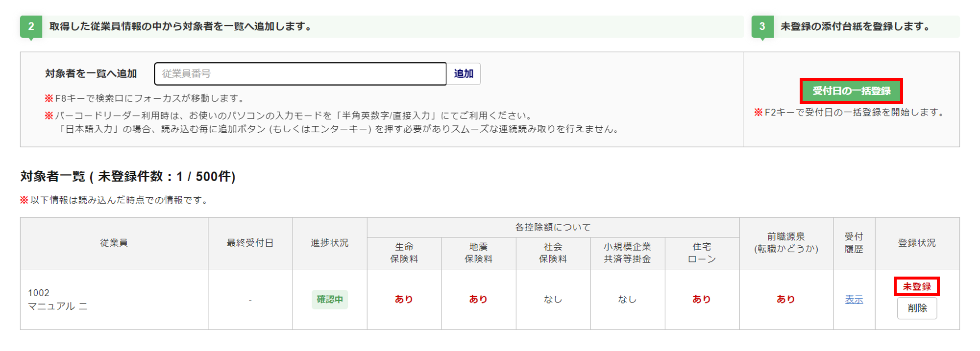The image size is (980, 351).
Task: Click the 受付日の一括登録 button
Action: click(851, 91)
